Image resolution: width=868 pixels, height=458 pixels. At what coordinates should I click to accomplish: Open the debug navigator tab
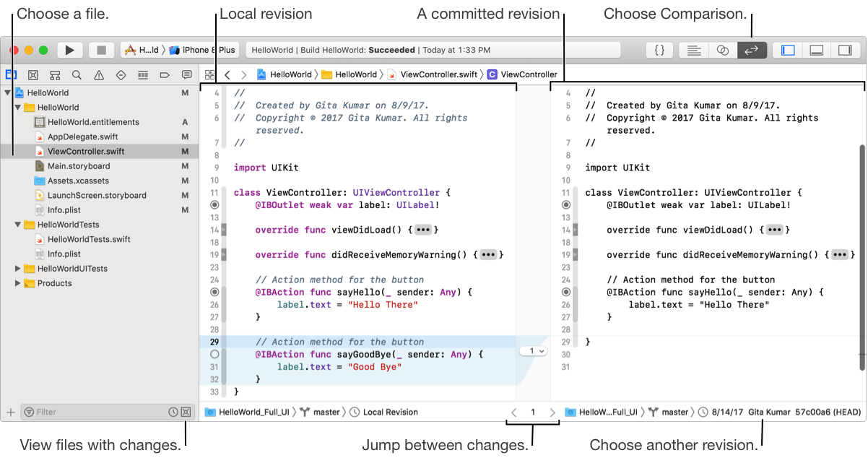[143, 74]
